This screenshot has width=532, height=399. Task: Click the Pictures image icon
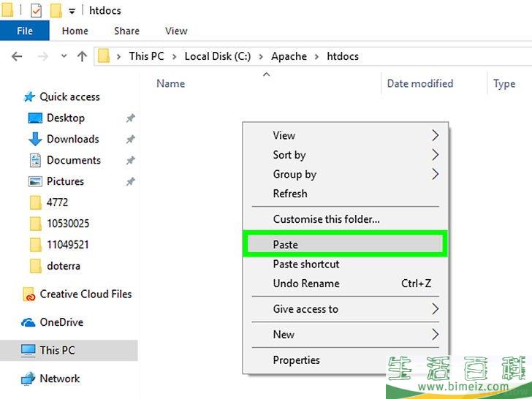(35, 181)
